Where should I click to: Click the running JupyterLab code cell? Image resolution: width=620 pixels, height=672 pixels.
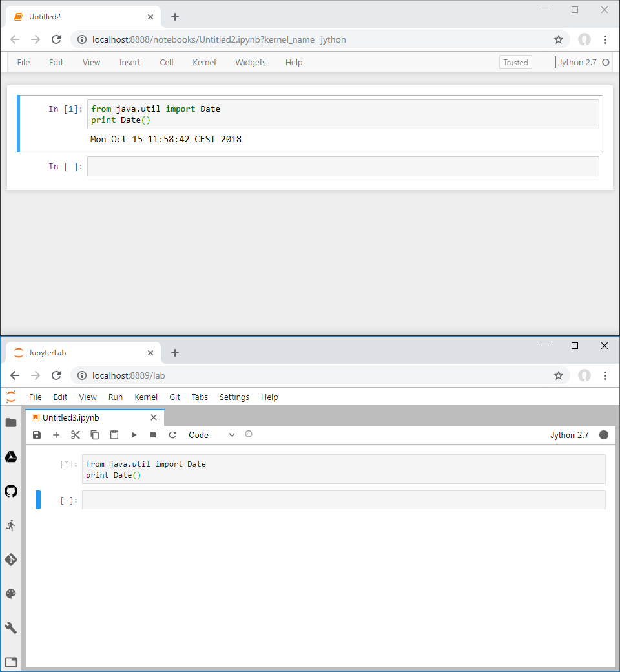tap(344, 469)
